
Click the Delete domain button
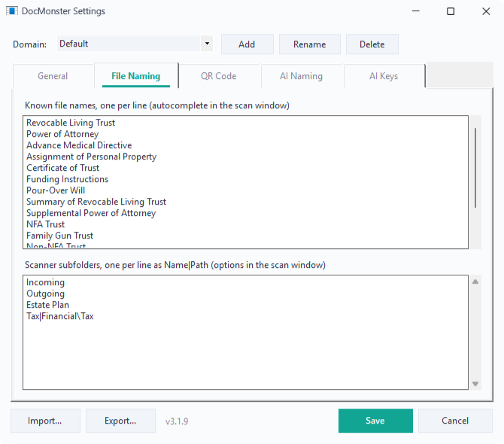372,44
